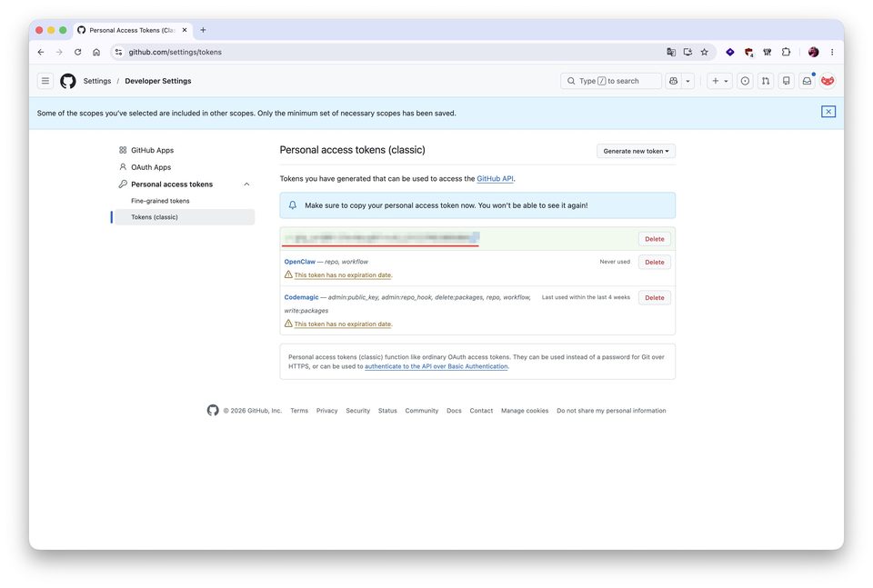Open the Chrome profile avatar
Viewport: 873px width, 588px height.
(813, 52)
